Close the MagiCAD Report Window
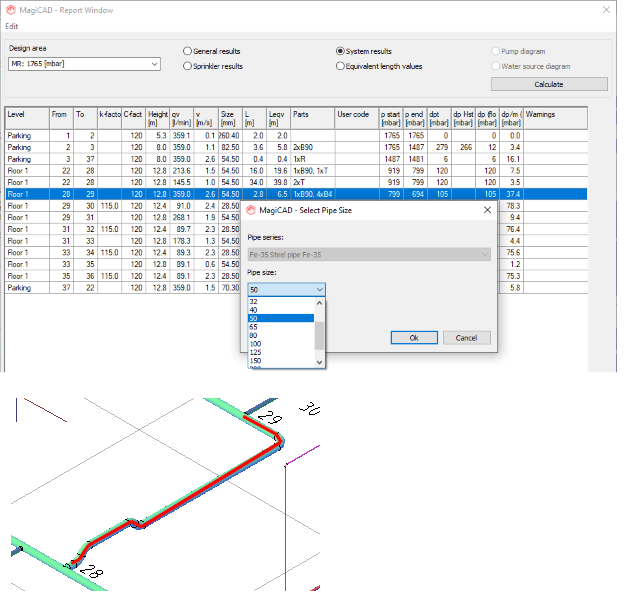 (606, 10)
